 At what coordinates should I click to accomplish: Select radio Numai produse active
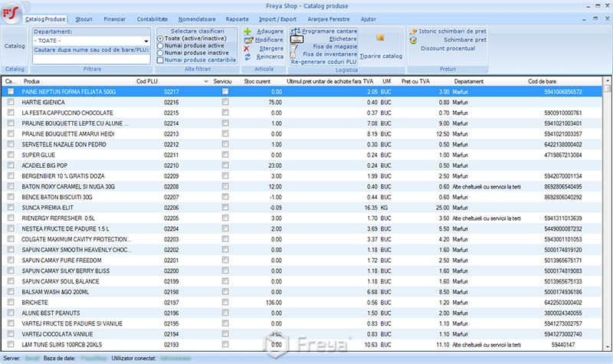click(x=160, y=46)
